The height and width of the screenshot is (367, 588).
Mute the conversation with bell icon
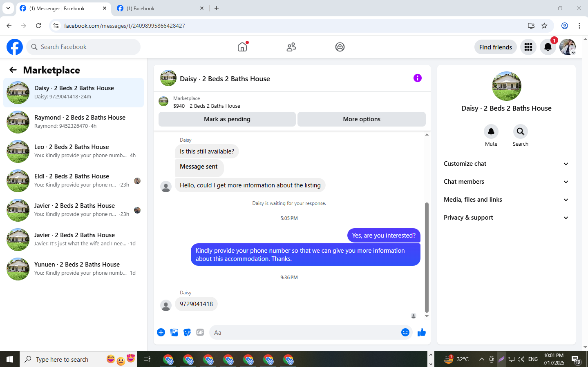491,131
